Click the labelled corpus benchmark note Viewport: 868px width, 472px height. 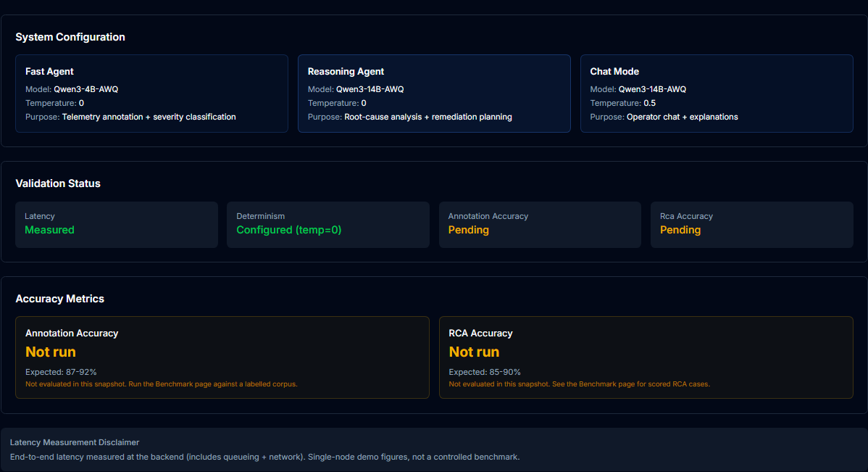click(161, 384)
